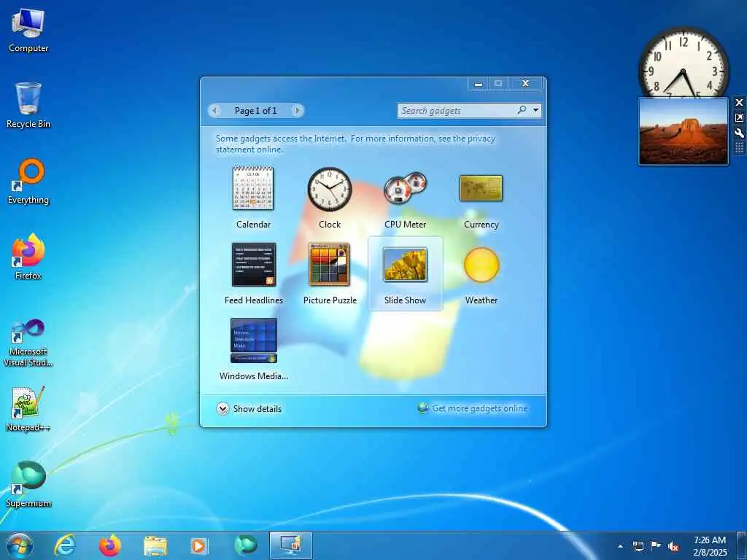Open the Start menu
Viewport: 747px width, 560px height.
click(20, 545)
